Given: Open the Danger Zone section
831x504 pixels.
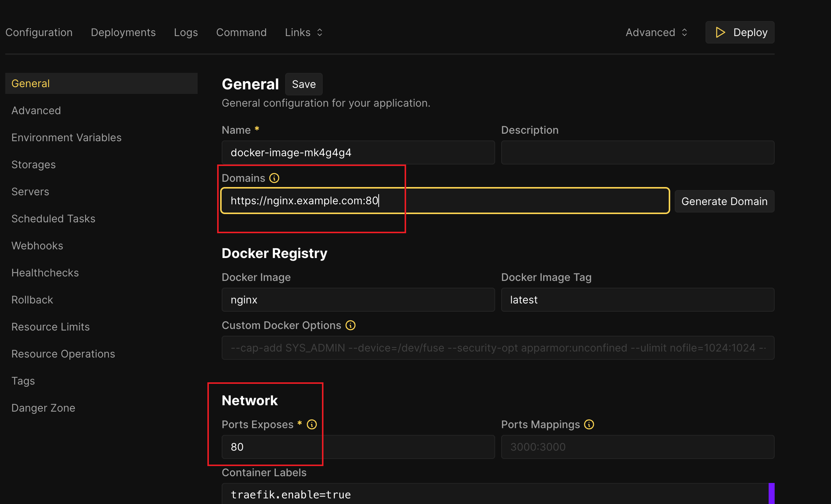Looking at the screenshot, I should (43, 408).
